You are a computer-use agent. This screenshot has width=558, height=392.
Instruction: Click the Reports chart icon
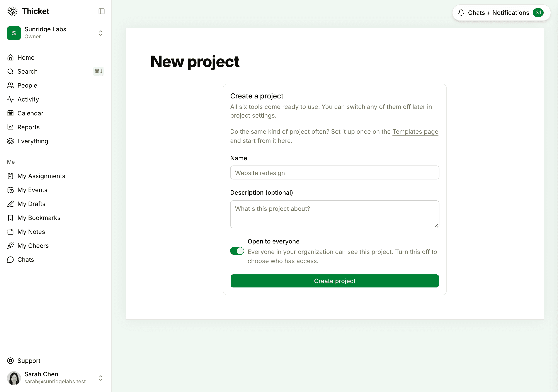point(10,127)
